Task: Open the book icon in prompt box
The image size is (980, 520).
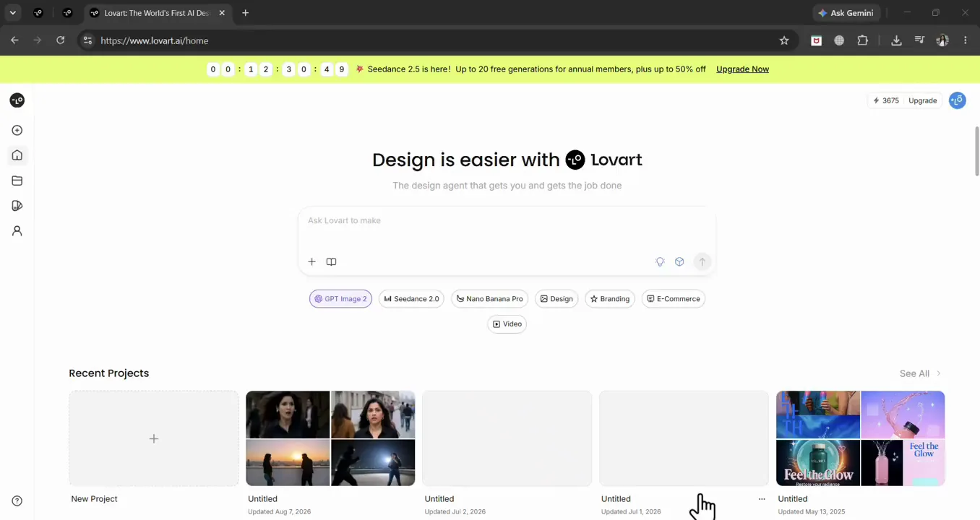Action: (331, 261)
